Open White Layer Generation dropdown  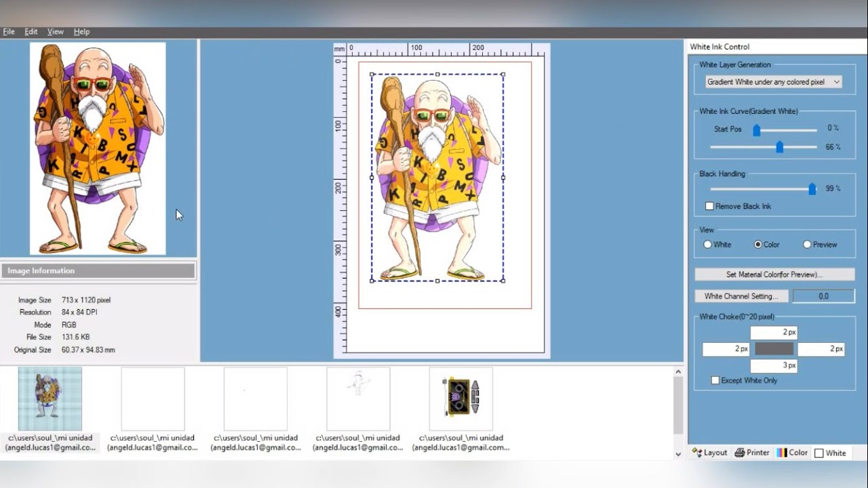pos(773,82)
